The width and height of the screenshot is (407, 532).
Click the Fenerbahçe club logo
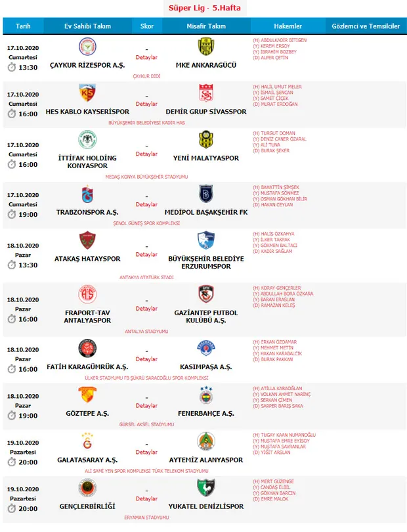coord(205,395)
